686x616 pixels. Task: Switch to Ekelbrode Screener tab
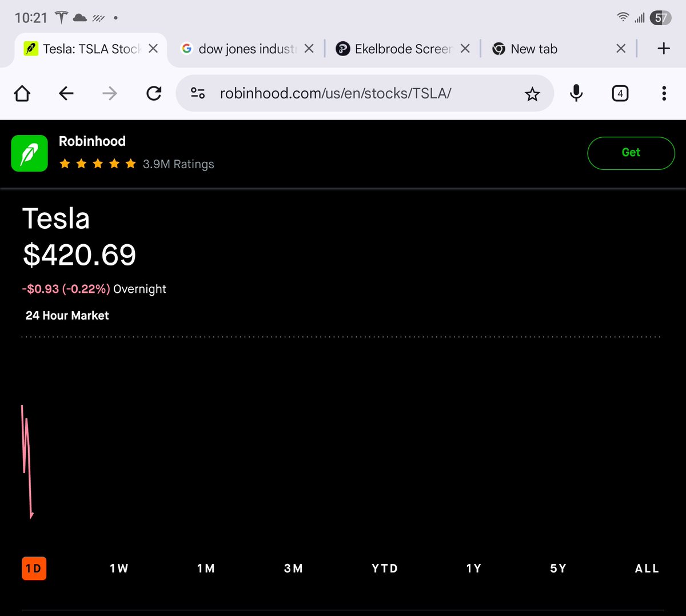[x=404, y=49]
